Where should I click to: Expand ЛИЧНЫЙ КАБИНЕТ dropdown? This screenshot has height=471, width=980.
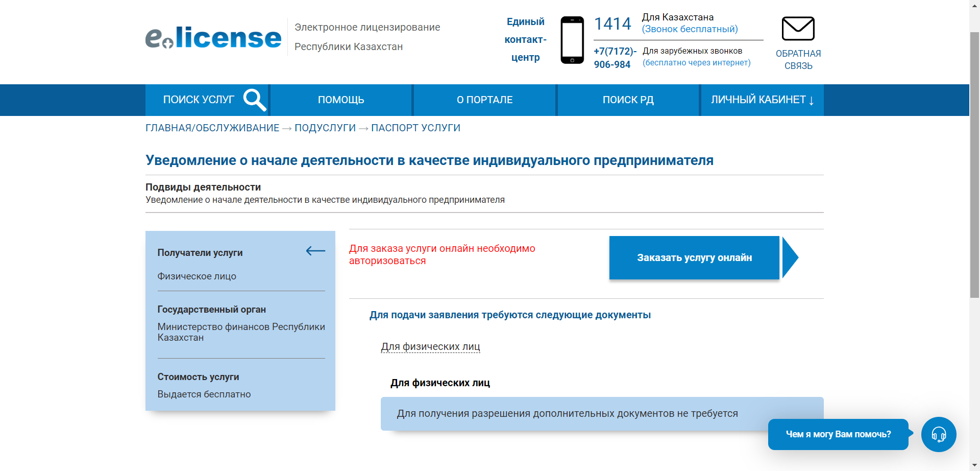[762, 100]
